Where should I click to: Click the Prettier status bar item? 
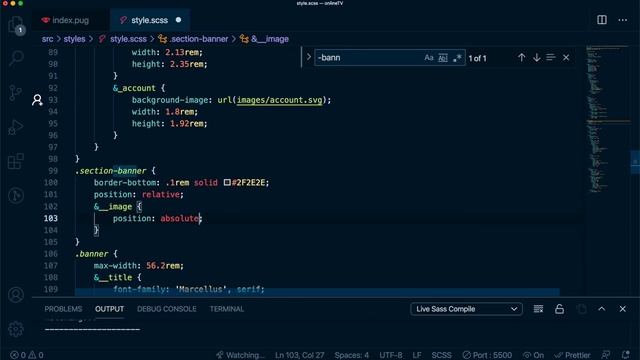572,355
